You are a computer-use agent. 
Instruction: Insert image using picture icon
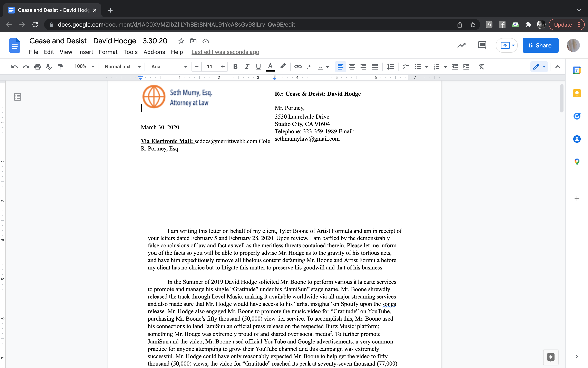click(x=321, y=67)
